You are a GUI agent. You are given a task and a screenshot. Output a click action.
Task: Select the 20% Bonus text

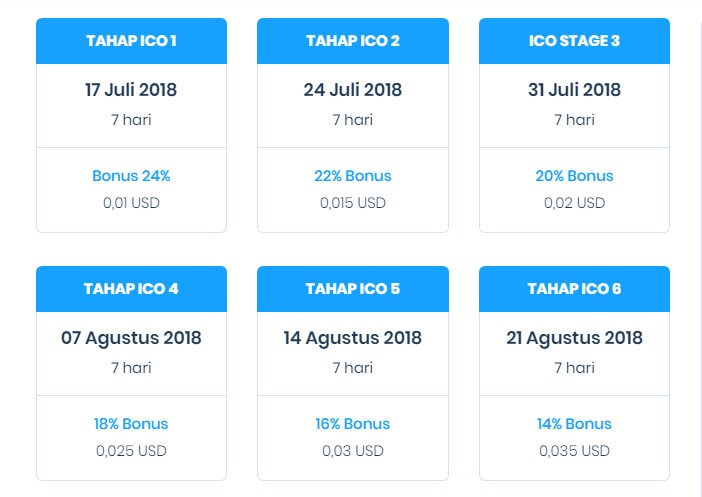(574, 176)
